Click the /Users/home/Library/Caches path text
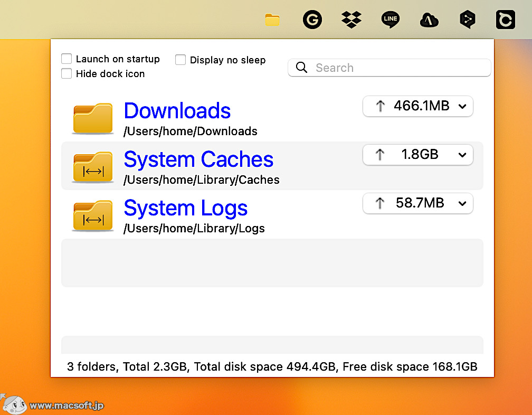Viewport: 532px width, 415px height. (x=202, y=180)
